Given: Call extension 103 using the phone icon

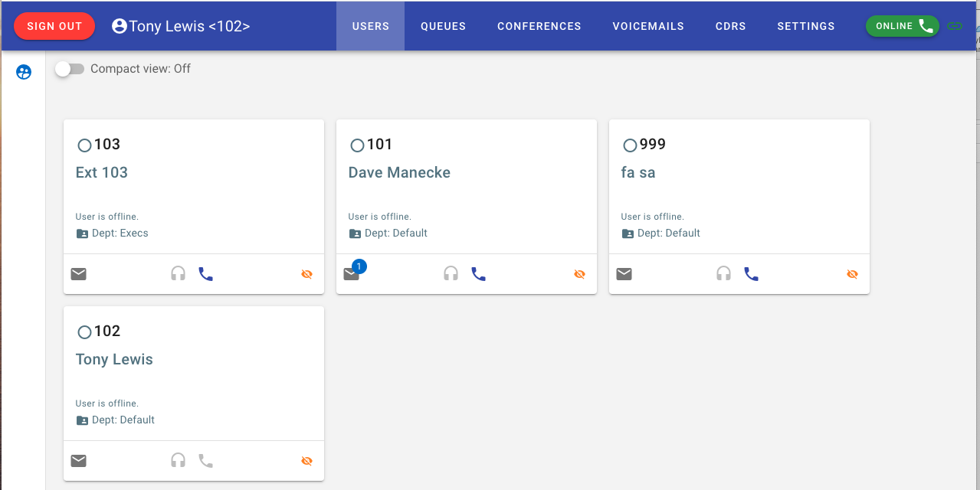Looking at the screenshot, I should click(206, 274).
